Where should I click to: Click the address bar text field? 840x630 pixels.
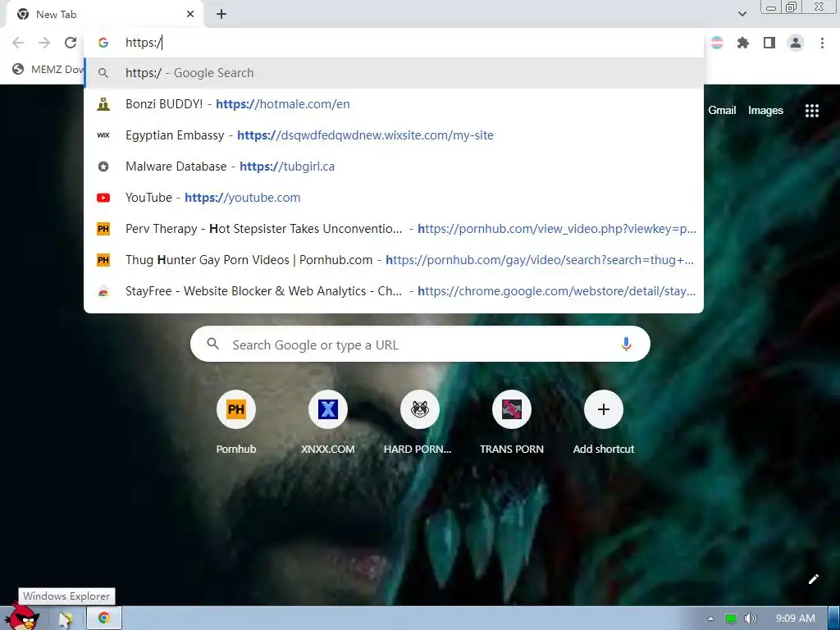(x=394, y=43)
